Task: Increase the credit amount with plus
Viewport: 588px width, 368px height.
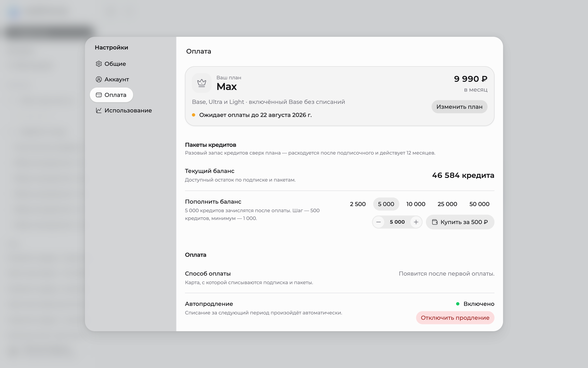Action: tap(416, 222)
